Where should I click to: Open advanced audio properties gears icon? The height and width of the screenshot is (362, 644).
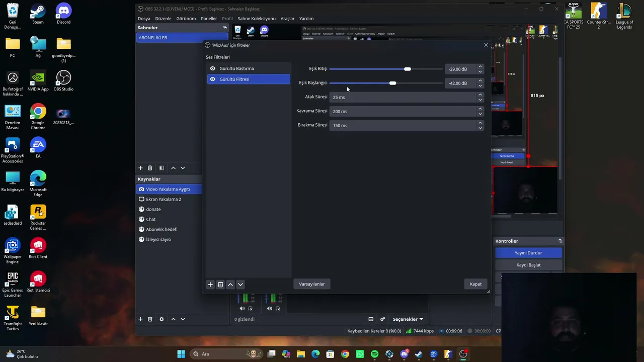click(x=383, y=319)
